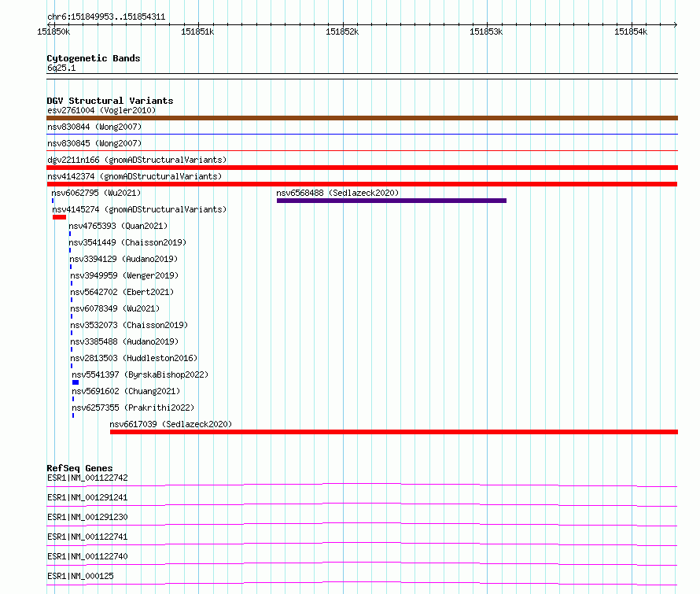
Task: Click the 151851k ruler mark
Action: 197,31
